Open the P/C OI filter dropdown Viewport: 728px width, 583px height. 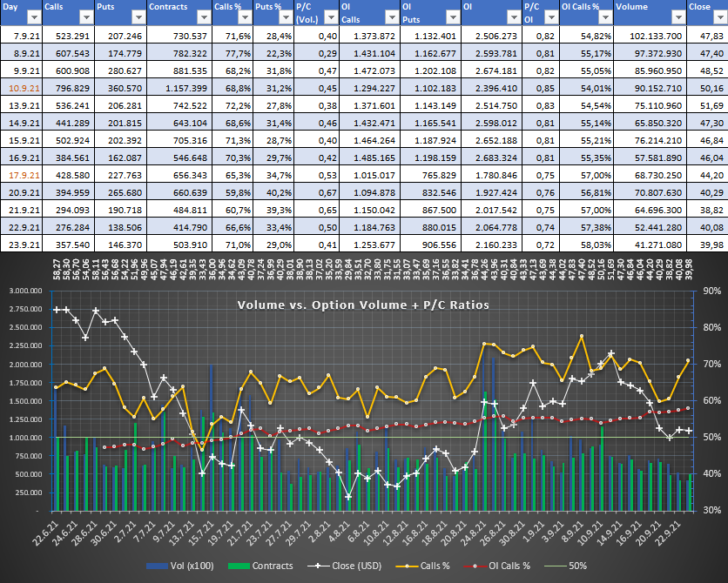[x=551, y=17]
